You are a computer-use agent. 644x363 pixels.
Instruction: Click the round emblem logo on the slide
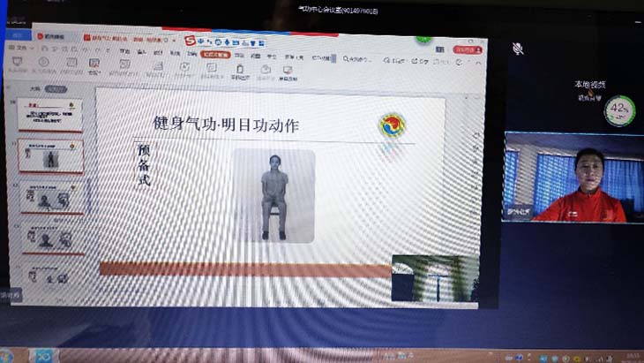coord(393,125)
